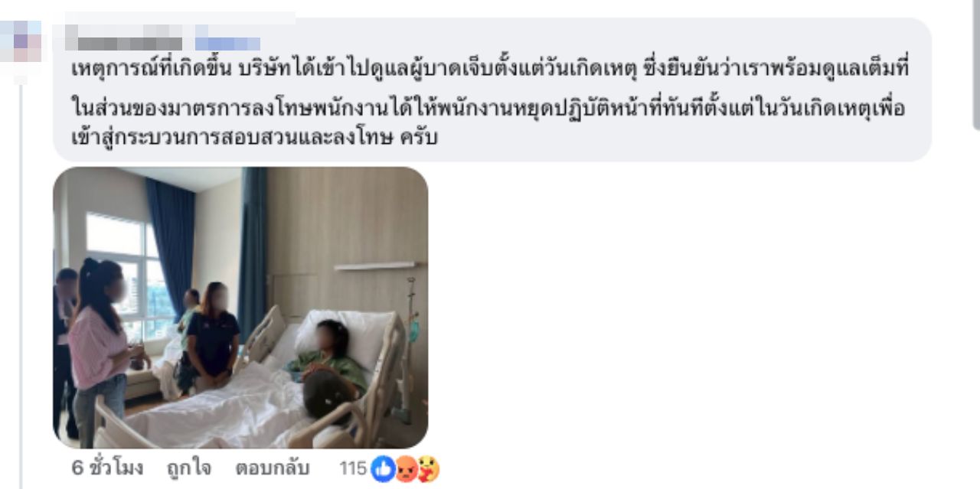Open the 115 reactions count
The height and width of the screenshot is (489, 980).
pos(353,469)
